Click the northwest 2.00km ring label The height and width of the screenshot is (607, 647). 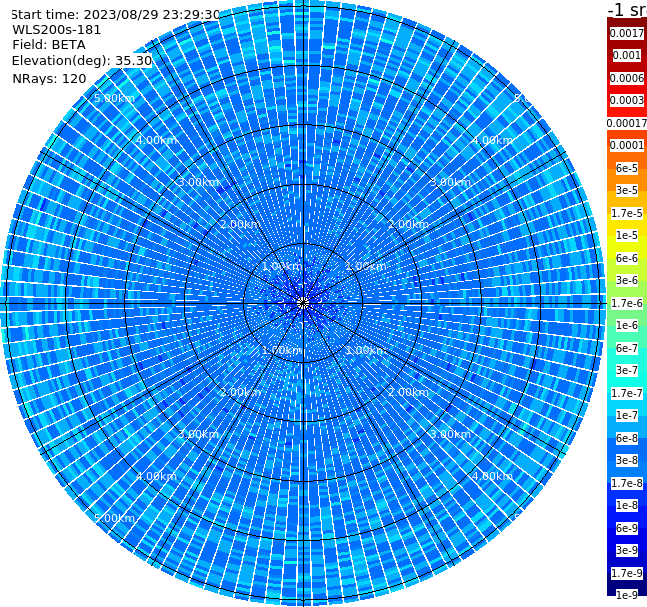coord(240,224)
